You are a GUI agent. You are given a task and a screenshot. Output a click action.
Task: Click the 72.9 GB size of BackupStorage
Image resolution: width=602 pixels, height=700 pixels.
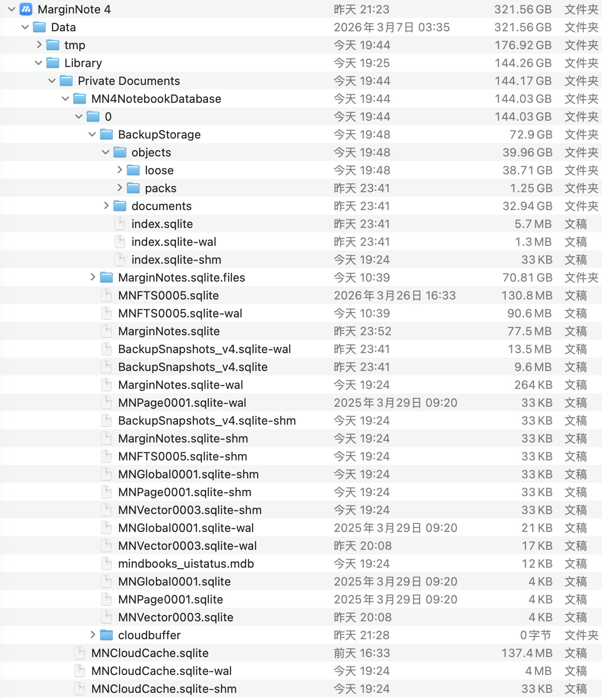pos(531,135)
